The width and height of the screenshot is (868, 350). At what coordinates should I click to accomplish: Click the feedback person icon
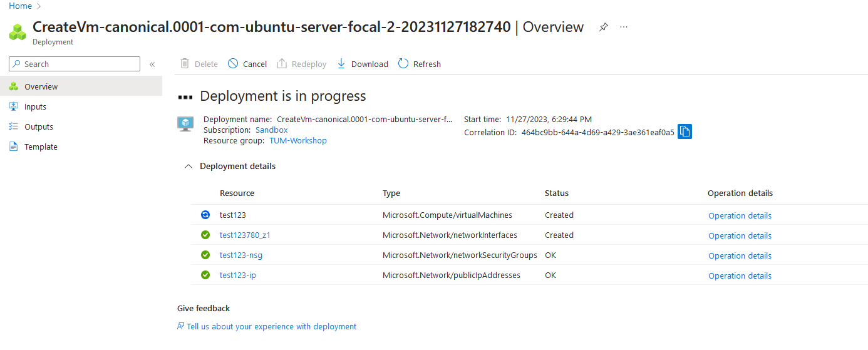pos(181,327)
